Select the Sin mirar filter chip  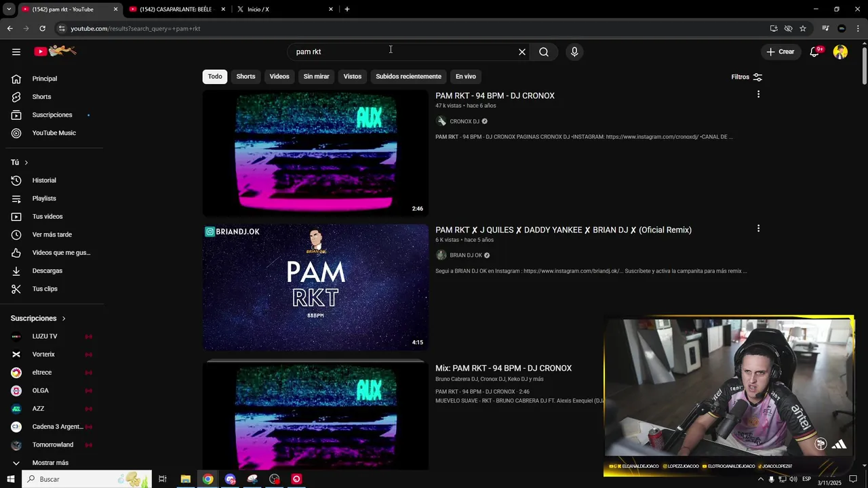(x=316, y=77)
